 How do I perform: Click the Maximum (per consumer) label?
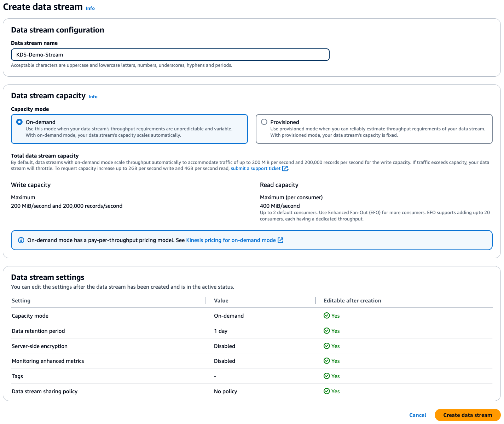[291, 198]
